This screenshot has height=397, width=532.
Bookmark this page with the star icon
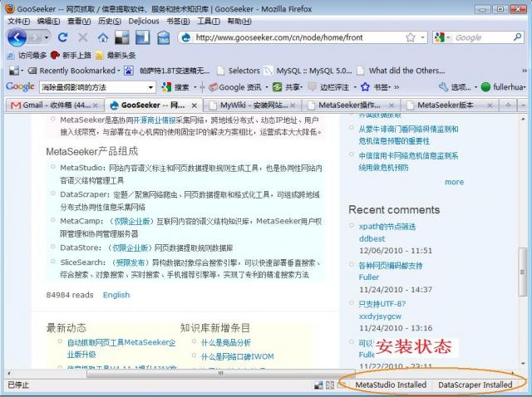[411, 37]
